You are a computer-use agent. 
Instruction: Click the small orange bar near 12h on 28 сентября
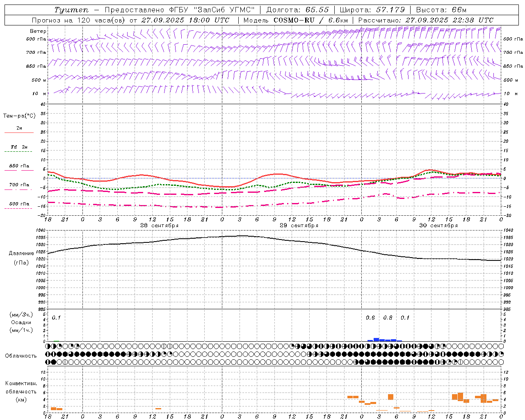pyautogui.click(x=158, y=409)
